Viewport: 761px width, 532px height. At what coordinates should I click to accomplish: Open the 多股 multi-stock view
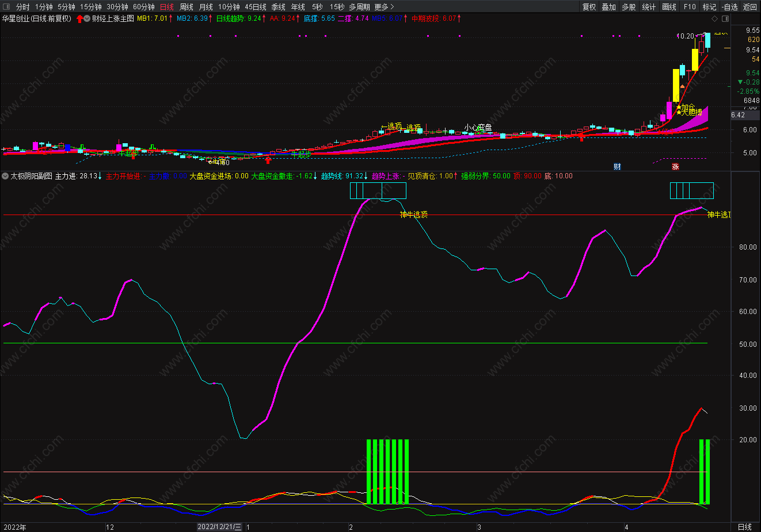[x=629, y=7]
